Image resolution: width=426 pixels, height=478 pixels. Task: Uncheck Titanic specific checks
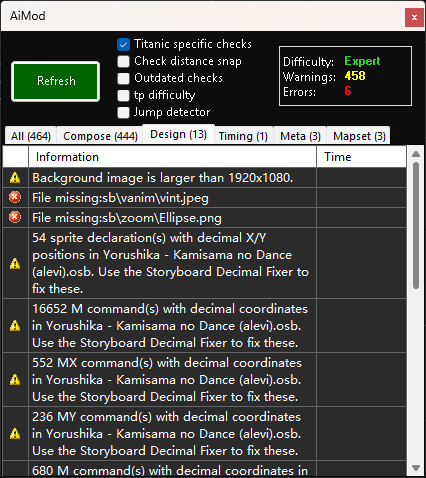pyautogui.click(x=123, y=44)
